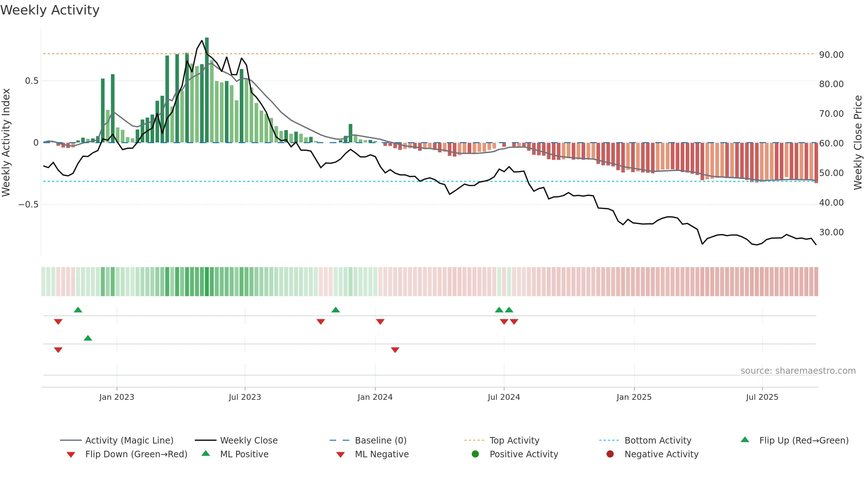Click the tallest green activity bar above the Top Activity line
Viewport: 868px width, 488px height.
point(207,90)
